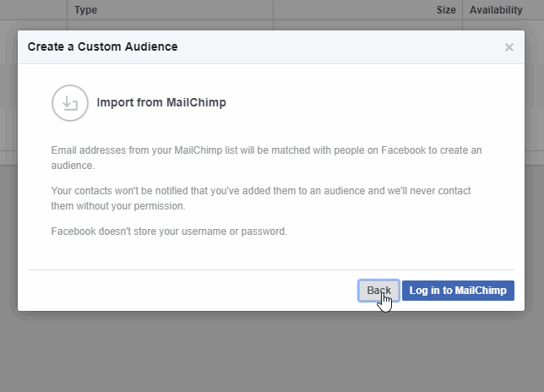Click text "Facebook doesn't store your username or password."

click(169, 231)
